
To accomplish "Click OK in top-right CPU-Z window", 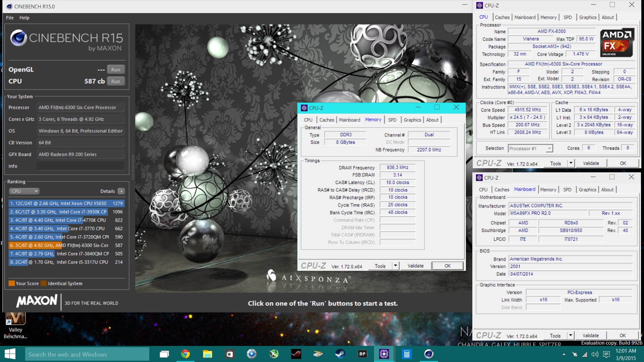I will [x=623, y=164].
